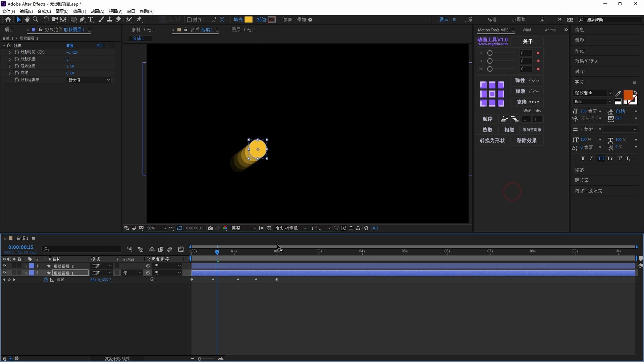Click 转换为形状 button
This screenshot has height=362, width=644.
click(x=492, y=141)
